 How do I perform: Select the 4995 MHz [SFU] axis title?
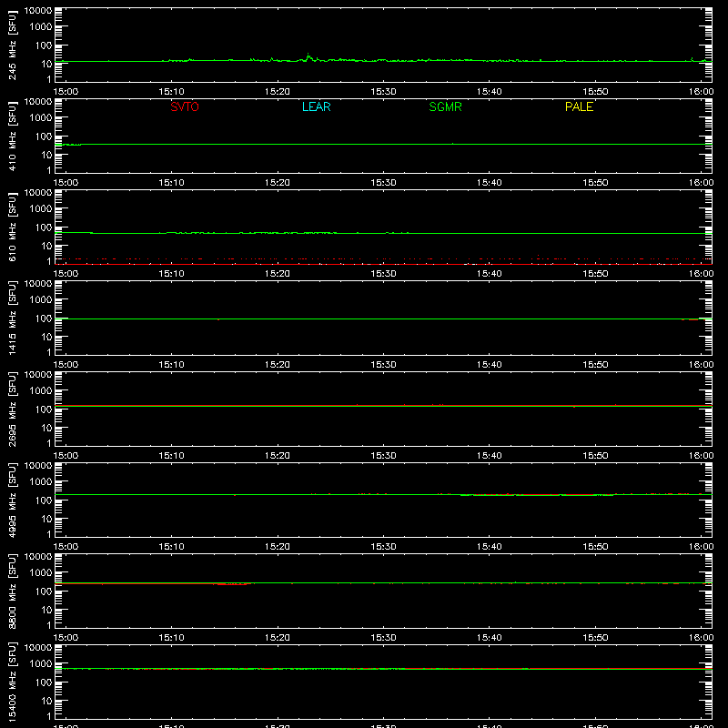(12, 500)
